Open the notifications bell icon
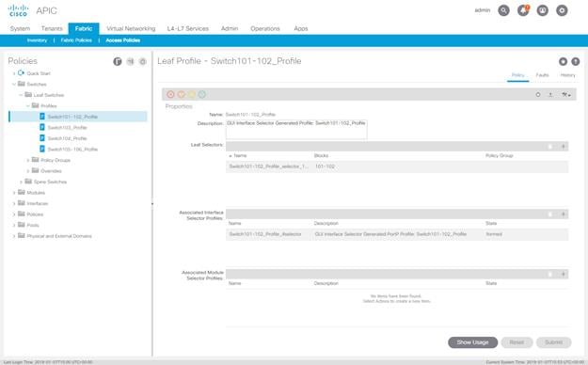This screenshot has height=365, width=588. tap(523, 10)
